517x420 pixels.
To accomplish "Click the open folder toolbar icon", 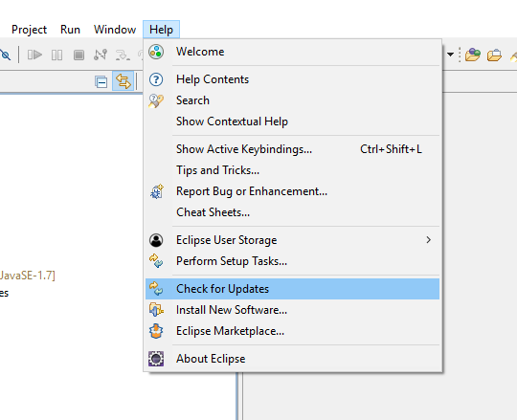I will (x=494, y=55).
